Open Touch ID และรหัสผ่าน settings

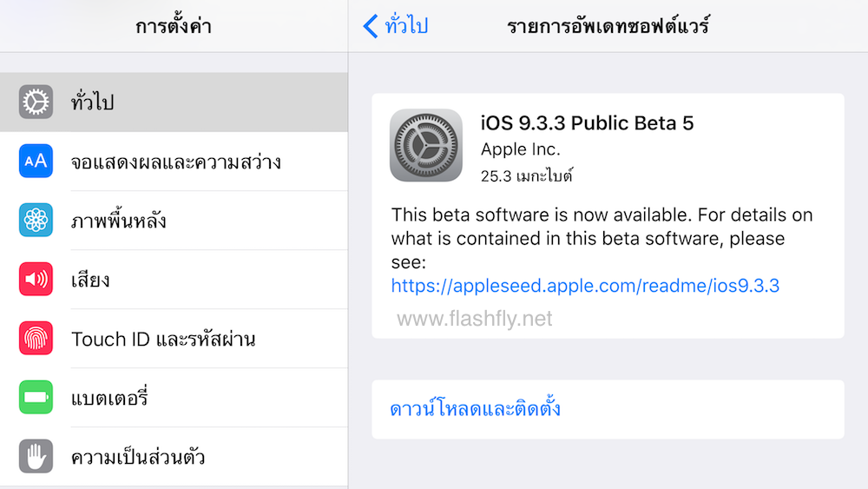tap(163, 339)
